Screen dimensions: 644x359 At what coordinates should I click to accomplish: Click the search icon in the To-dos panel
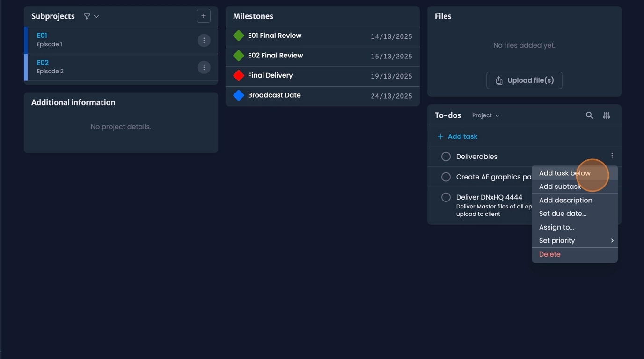coord(589,115)
